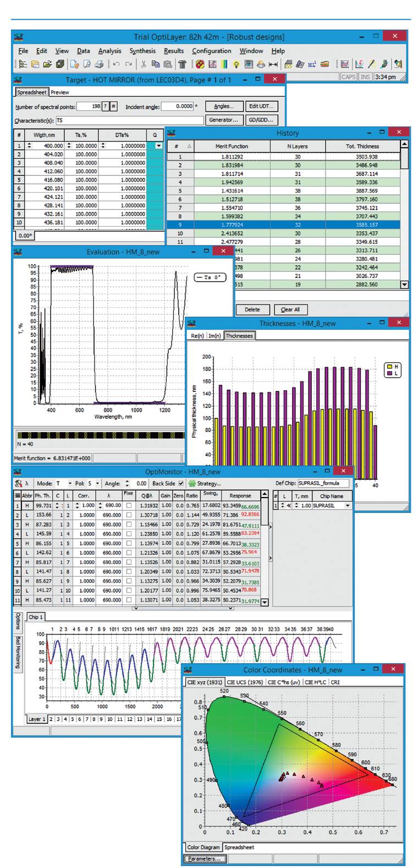This screenshot has width=418, height=868.
Task: Click the Edit UDT... button
Action: coord(261,106)
